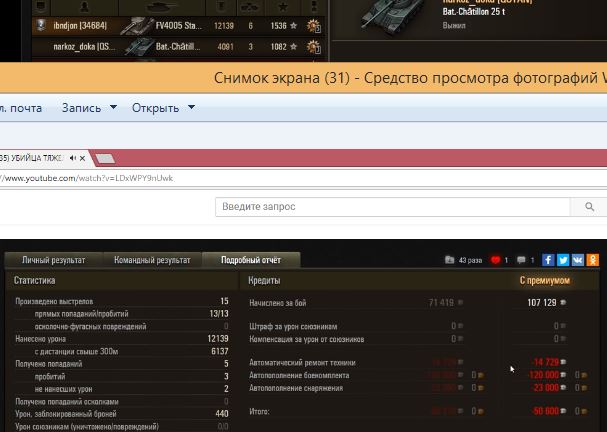Click the FV4005 tank icon in team list
Viewport: 607px width, 432px height.
coord(136,26)
